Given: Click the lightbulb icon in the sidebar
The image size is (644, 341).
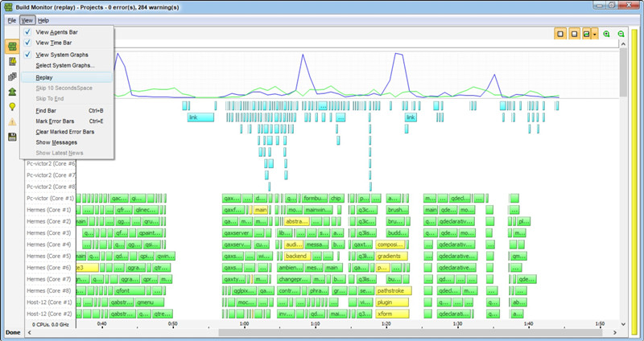Looking at the screenshot, I should [x=13, y=106].
